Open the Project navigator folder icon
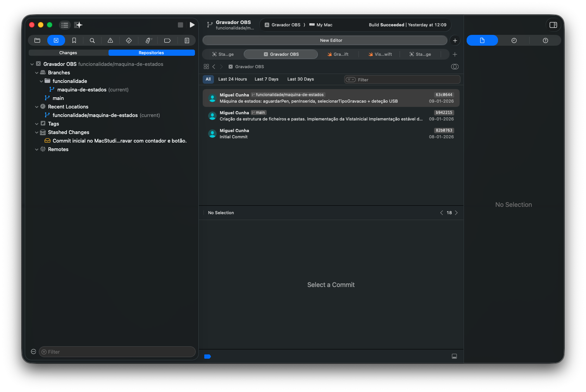 tap(37, 40)
